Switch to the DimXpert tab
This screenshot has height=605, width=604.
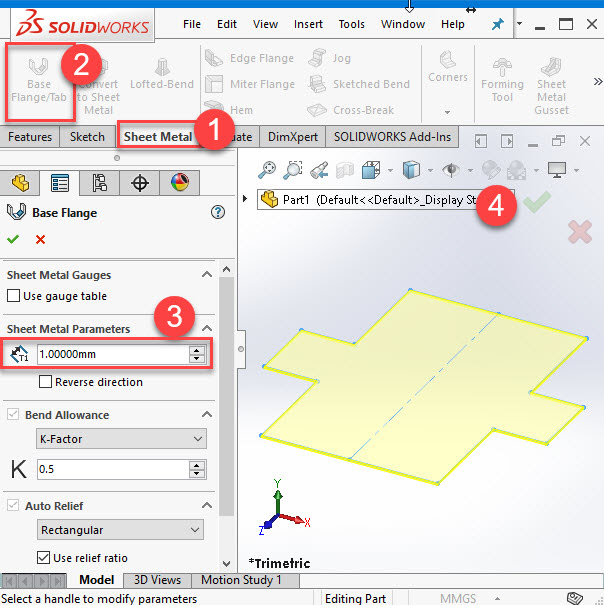(293, 137)
